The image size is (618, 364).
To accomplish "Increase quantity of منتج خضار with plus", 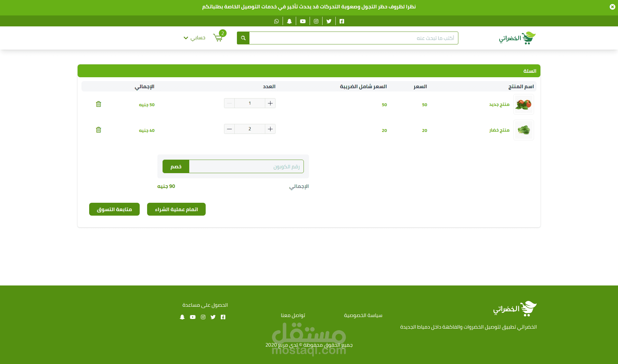I will point(270,129).
